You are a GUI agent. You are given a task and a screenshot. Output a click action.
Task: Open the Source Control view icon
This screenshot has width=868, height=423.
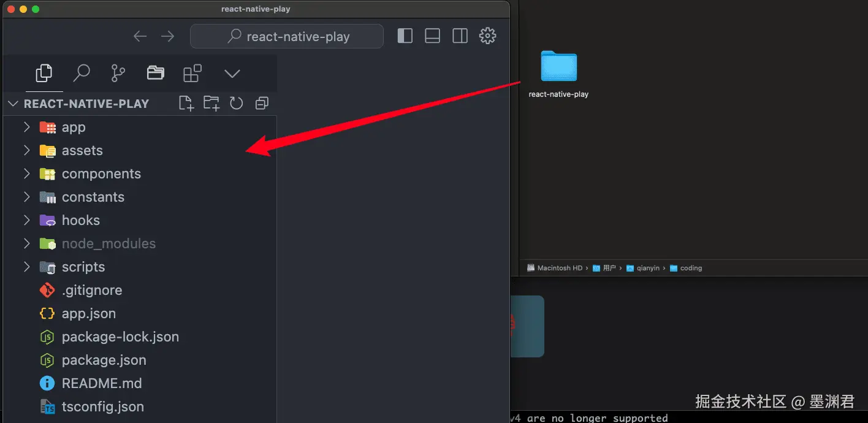pyautogui.click(x=118, y=74)
